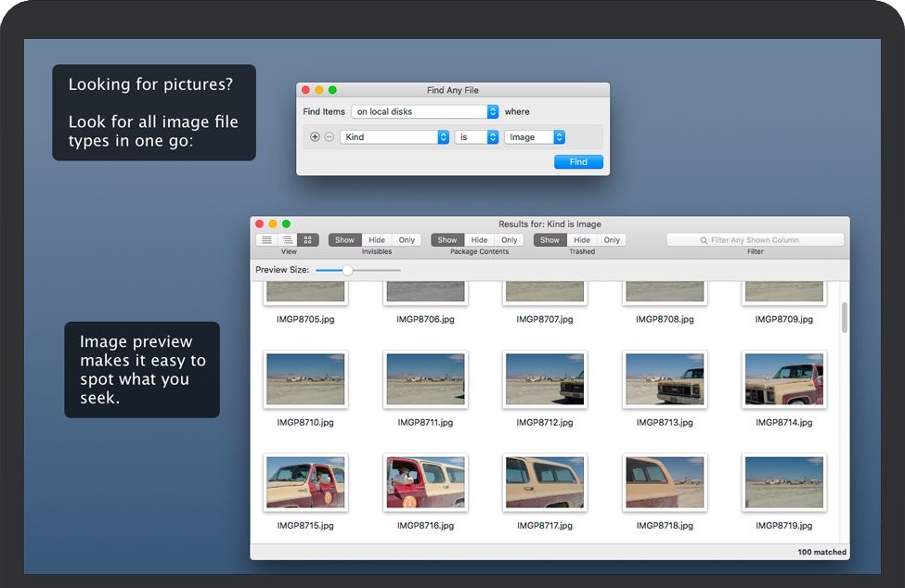The height and width of the screenshot is (588, 905).
Task: Adjust the Preview Size slider
Action: coord(347,271)
